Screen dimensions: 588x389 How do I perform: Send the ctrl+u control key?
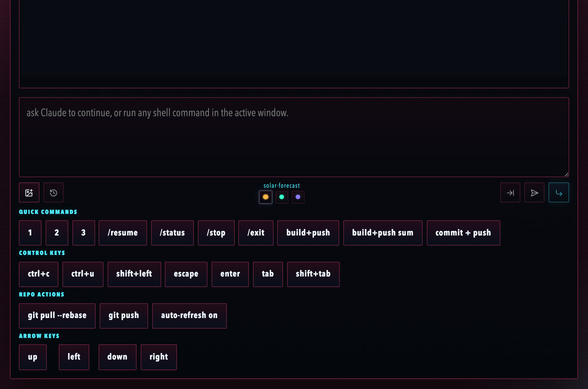(x=83, y=274)
